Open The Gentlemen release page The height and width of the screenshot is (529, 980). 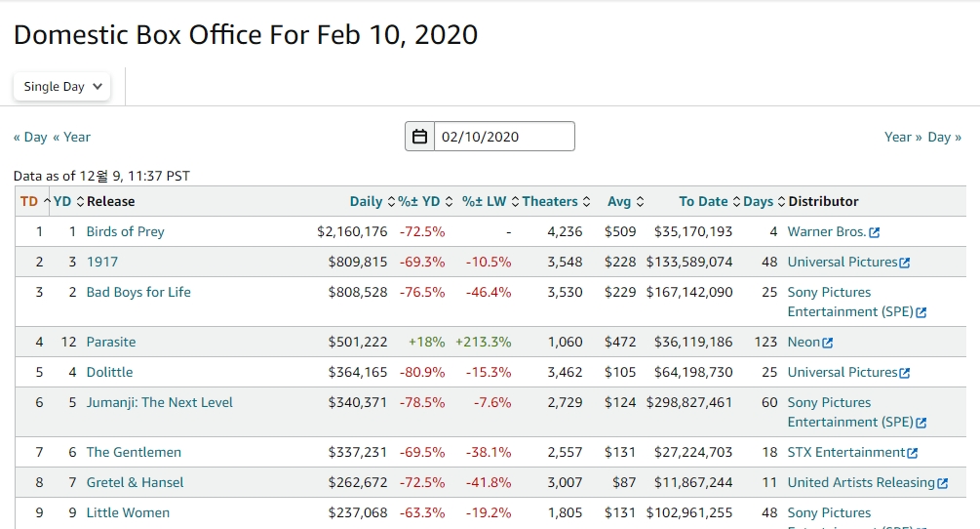point(134,452)
